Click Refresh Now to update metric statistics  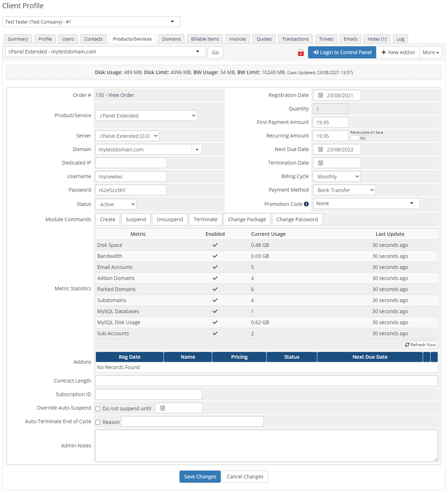[420, 344]
